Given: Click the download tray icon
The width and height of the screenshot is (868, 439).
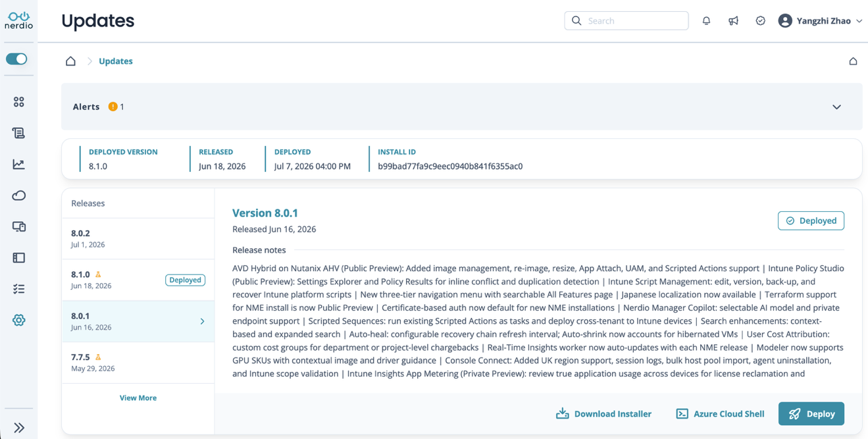Looking at the screenshot, I should tap(562, 414).
